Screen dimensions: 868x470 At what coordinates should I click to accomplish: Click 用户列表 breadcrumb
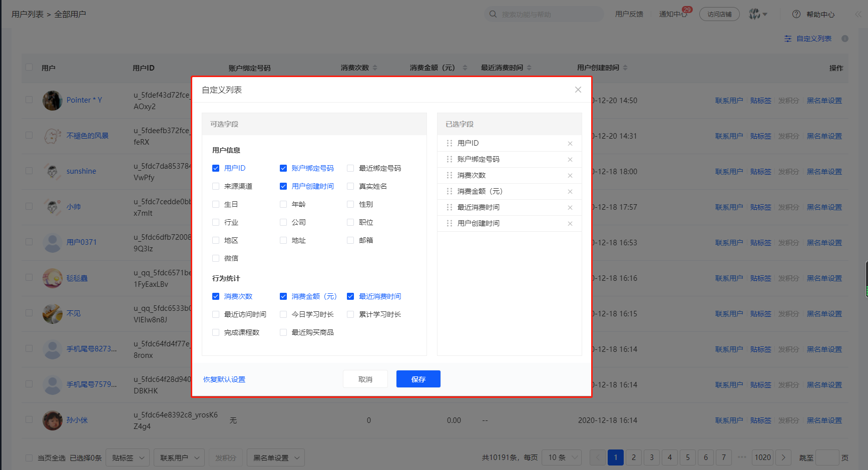tap(28, 14)
